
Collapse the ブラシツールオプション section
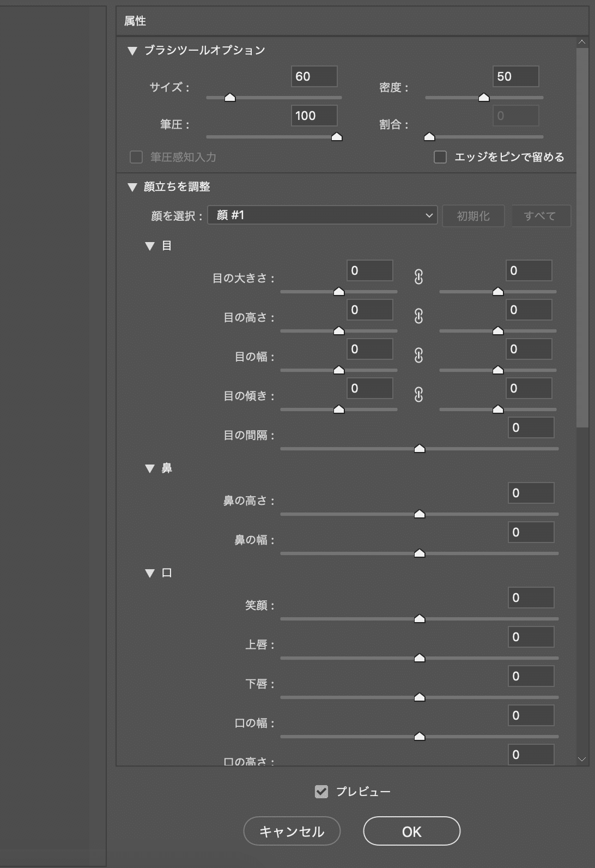click(x=132, y=51)
